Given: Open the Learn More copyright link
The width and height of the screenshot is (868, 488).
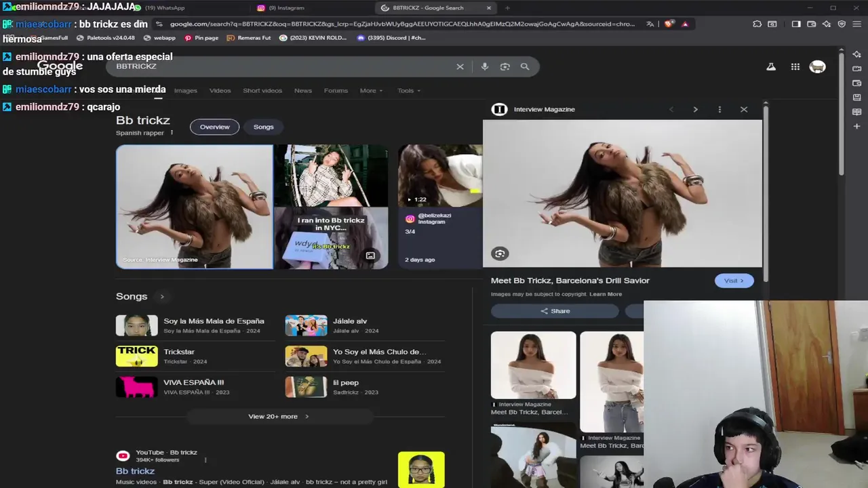Looking at the screenshot, I should click(606, 294).
